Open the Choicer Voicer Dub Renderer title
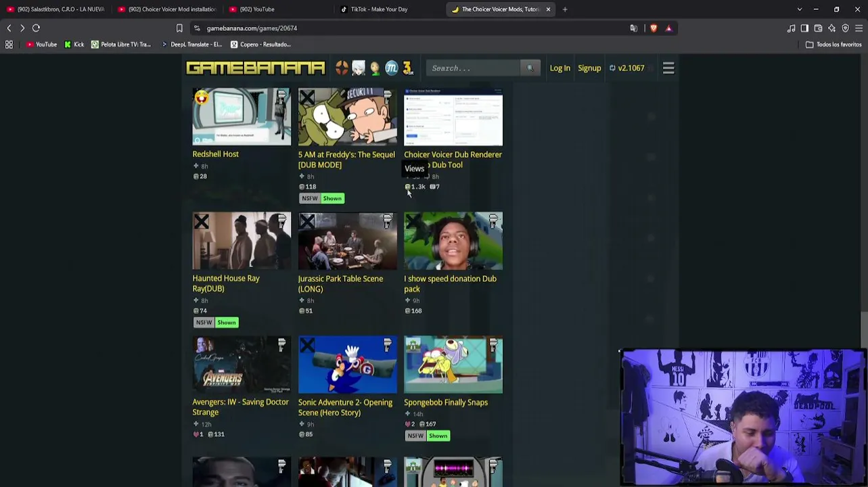868x487 pixels. (453, 160)
